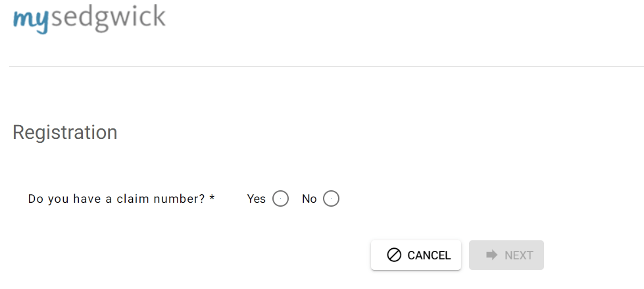This screenshot has width=644, height=289.
Task: Select the No radio button circle
Action: [331, 199]
